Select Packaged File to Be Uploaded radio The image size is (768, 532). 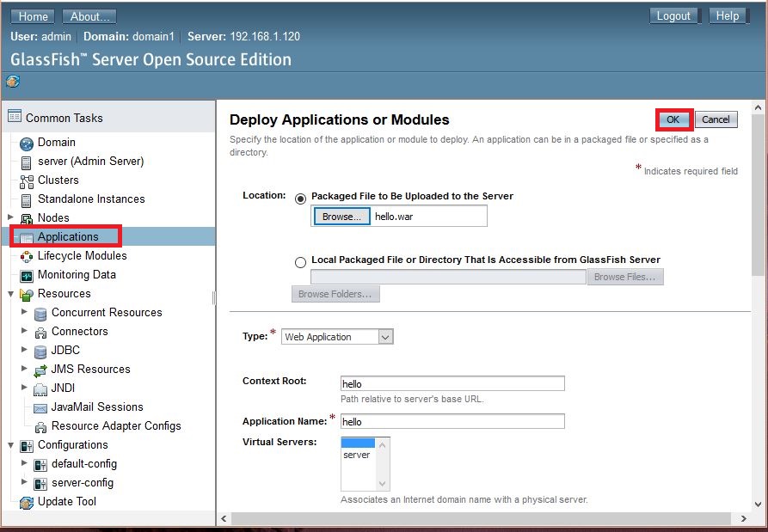pyautogui.click(x=301, y=199)
